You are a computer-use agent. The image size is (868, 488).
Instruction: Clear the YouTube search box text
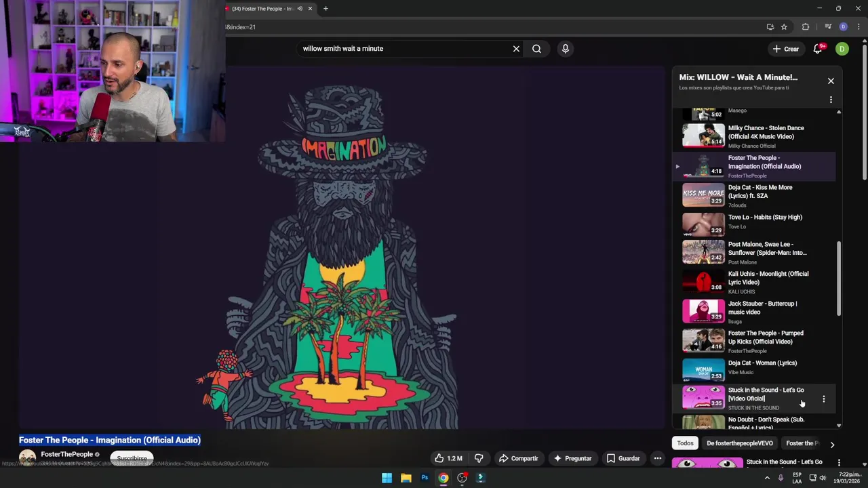(516, 49)
